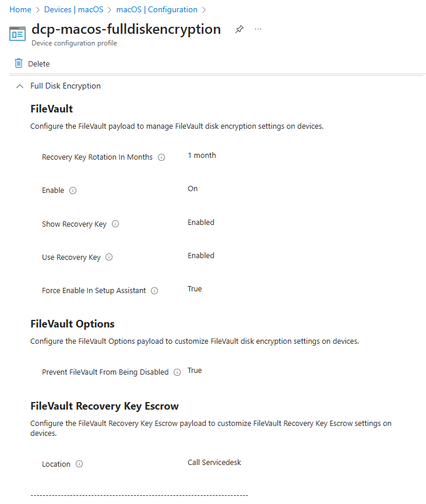Click the trash icon beside Delete
This screenshot has height=504, width=426.
(x=17, y=63)
